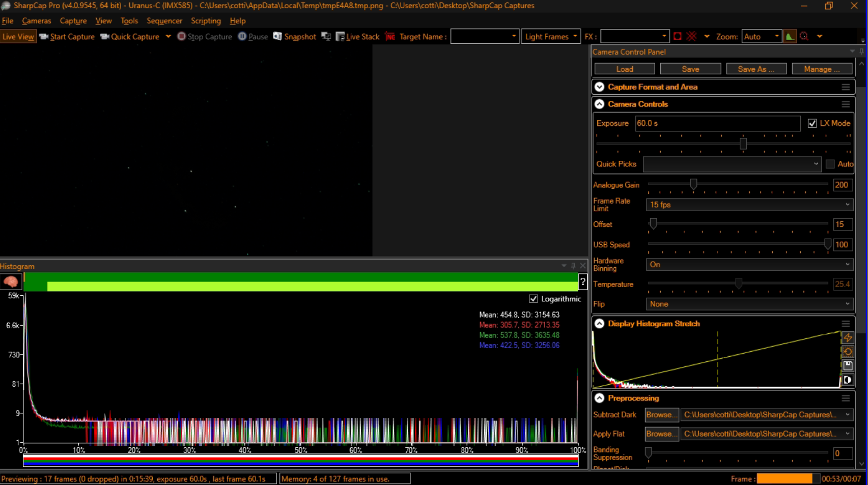Open the FX effects dropdown
The height and width of the screenshot is (485, 868).
point(634,37)
